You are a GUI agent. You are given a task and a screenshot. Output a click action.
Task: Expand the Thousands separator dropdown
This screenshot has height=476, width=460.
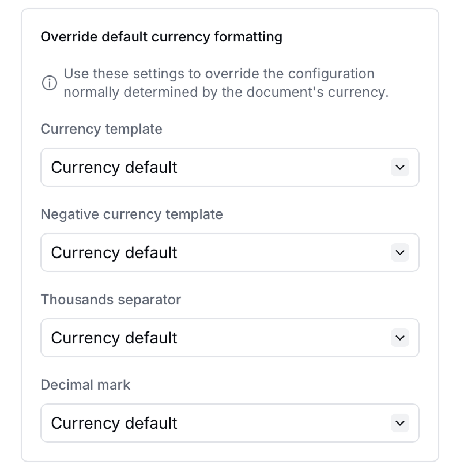(x=229, y=338)
